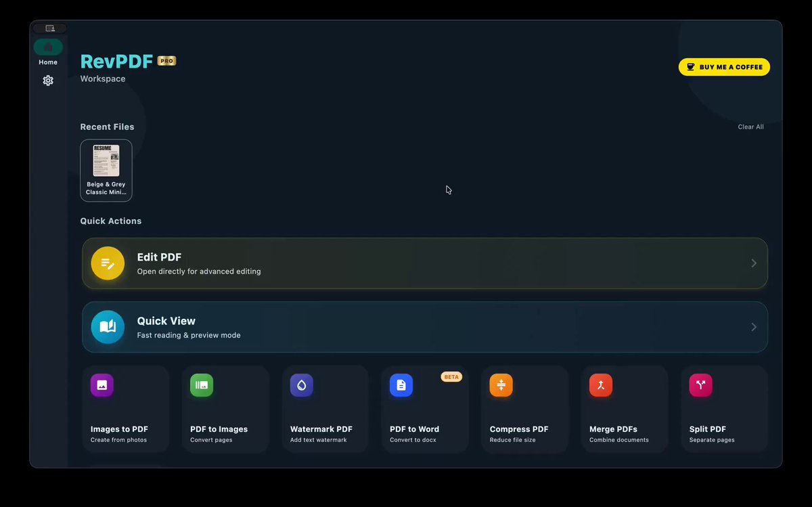Click the 'Home' sidebar label
Image resolution: width=812 pixels, height=507 pixels.
[48, 62]
